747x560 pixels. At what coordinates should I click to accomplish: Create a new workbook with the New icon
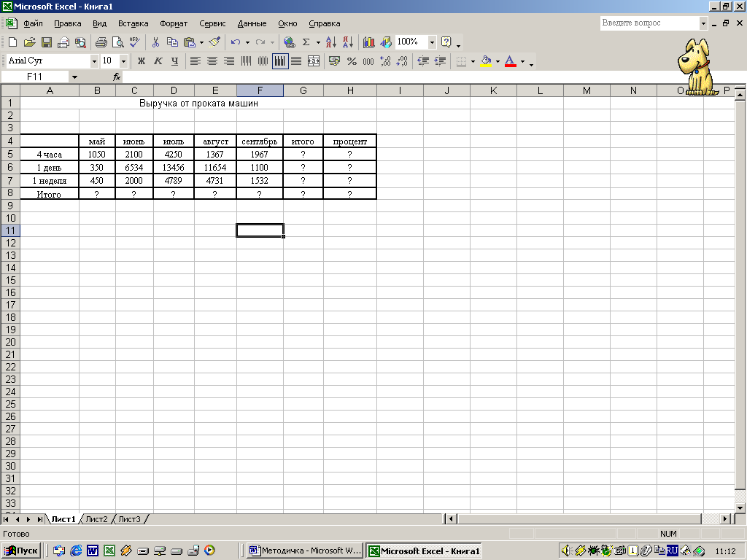pos(13,42)
